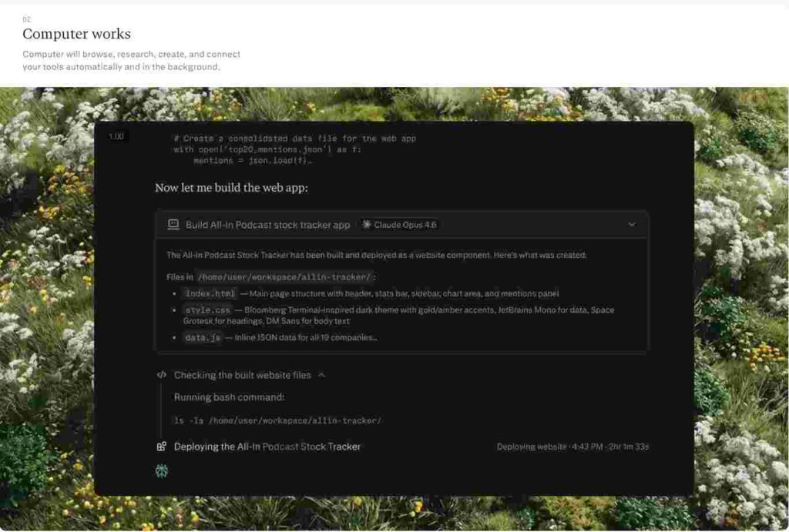
Task: Click the Claude Opus 4.6 sparkle icon
Action: (367, 225)
